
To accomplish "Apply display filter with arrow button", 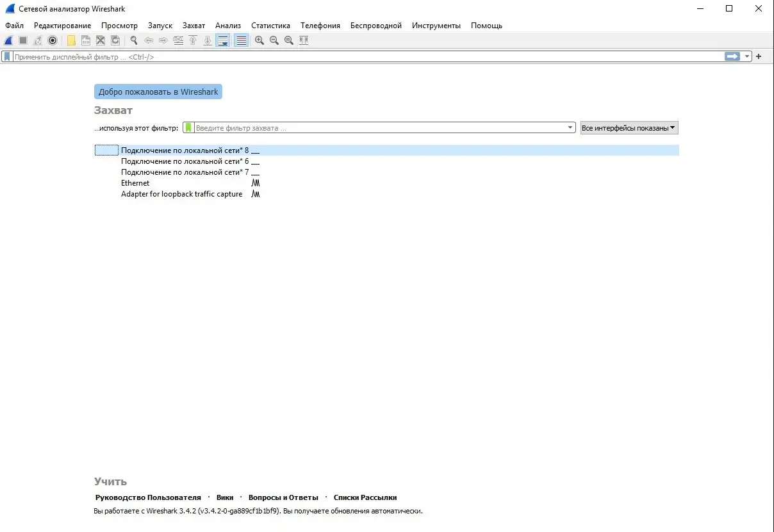I will pyautogui.click(x=732, y=56).
